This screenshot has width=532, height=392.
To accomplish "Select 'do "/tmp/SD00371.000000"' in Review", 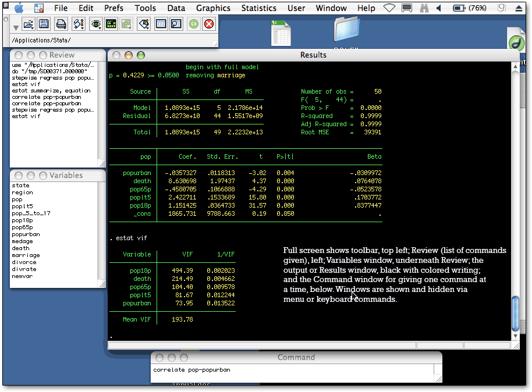I will pyautogui.click(x=49, y=71).
